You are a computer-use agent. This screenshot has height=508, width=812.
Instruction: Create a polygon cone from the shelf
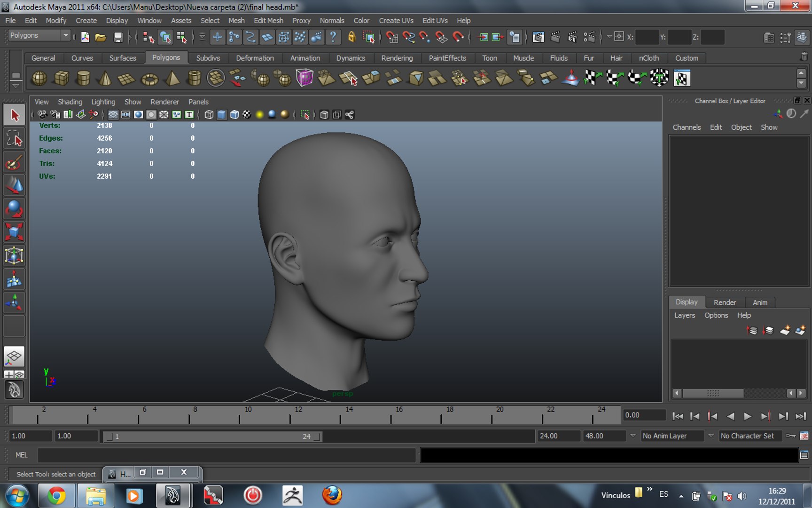(105, 78)
